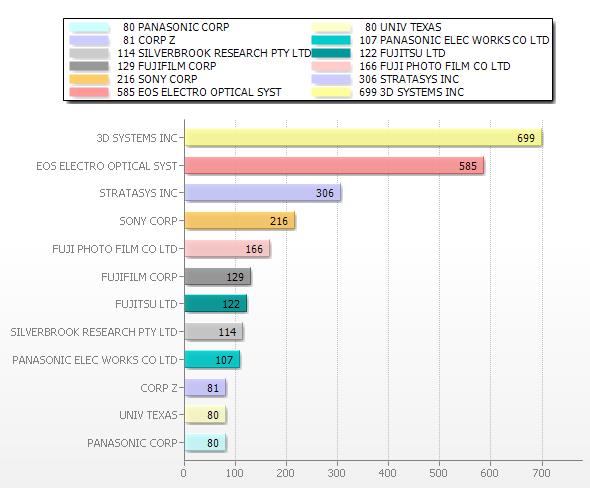Screen dimensions: 590x488
Task: Click legend text '585 EOS ELECTRO OPTICAL SYST'
Action: click(199, 92)
